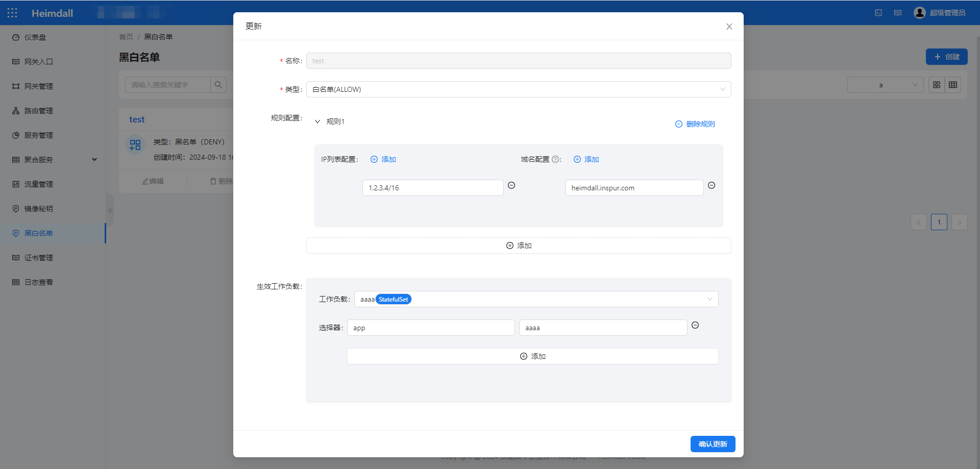The width and height of the screenshot is (980, 469).
Task: Open 证书管理 in the sidebar
Action: pos(53,258)
